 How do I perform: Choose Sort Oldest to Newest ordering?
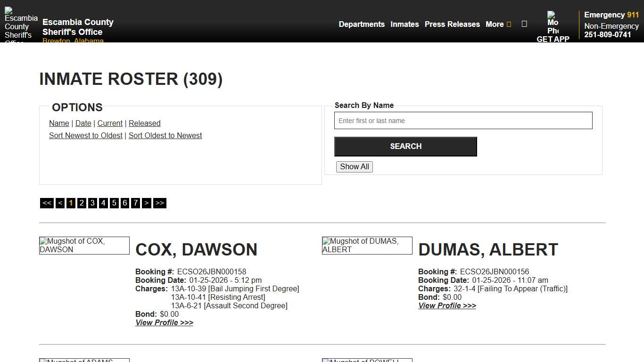[x=165, y=135]
